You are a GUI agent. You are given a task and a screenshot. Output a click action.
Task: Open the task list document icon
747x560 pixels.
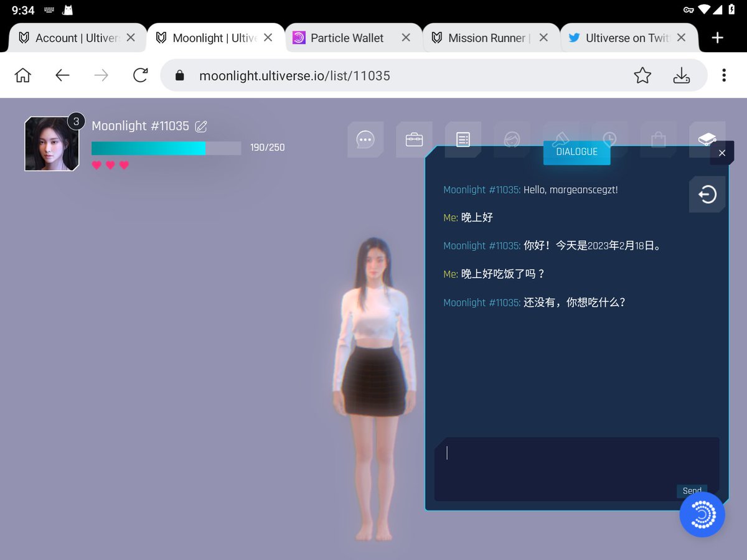point(463,139)
